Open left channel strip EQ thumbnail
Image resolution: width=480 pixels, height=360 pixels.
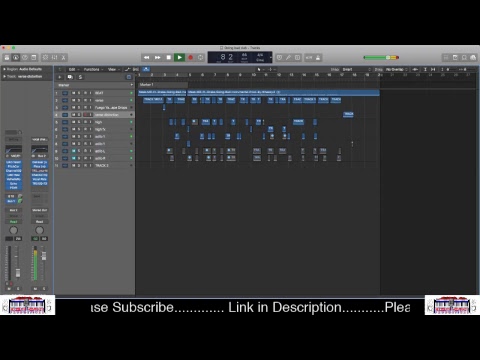click(13, 149)
